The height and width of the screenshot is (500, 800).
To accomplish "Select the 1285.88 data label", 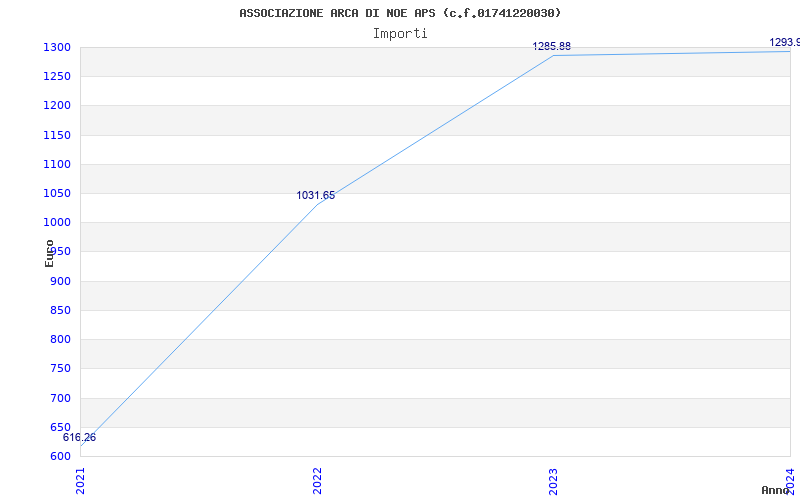I will click(x=552, y=46).
